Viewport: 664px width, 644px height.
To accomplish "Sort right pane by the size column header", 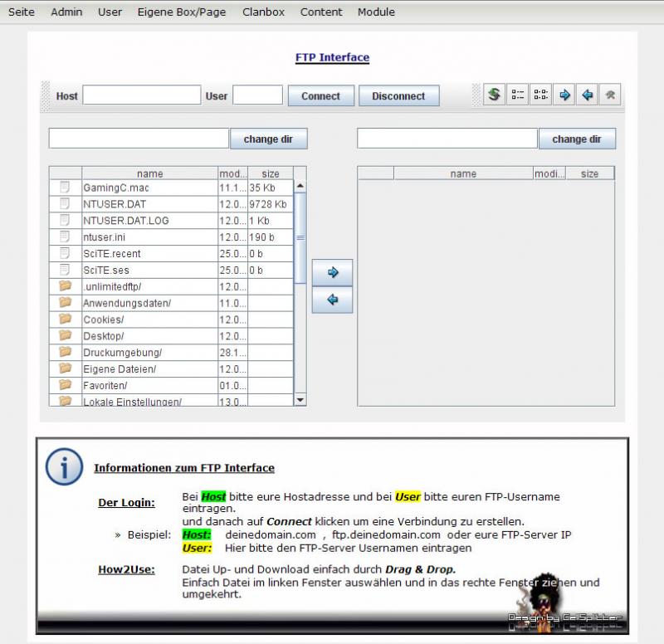I will pos(589,173).
